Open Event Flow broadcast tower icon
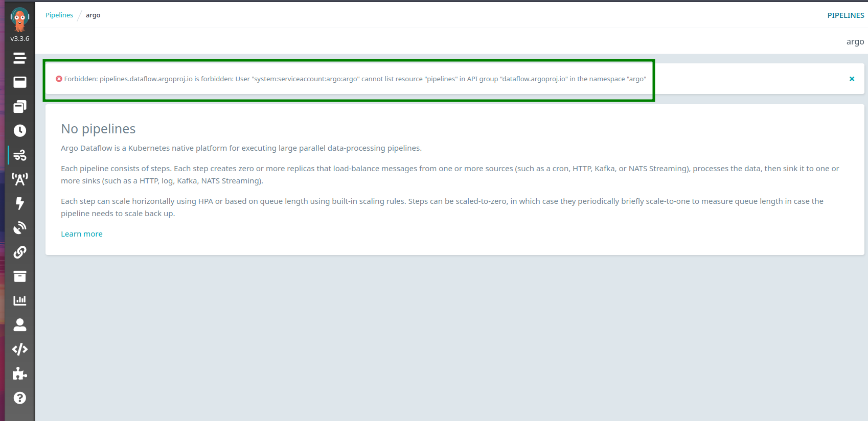The image size is (868, 421). pyautogui.click(x=20, y=179)
